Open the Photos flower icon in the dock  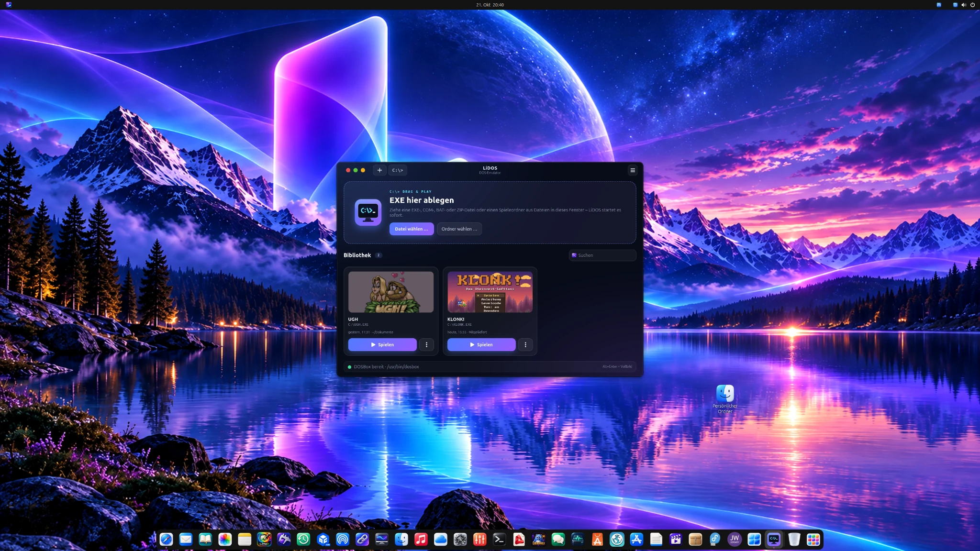[225, 540]
